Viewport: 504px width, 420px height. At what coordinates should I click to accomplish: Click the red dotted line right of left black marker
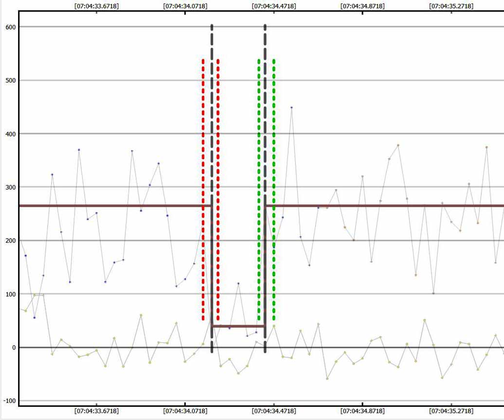coord(218,146)
